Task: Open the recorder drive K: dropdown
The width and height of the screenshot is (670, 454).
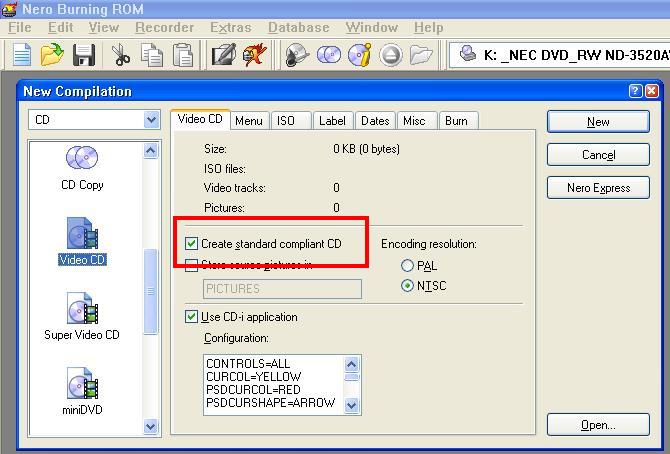Action: pos(560,55)
